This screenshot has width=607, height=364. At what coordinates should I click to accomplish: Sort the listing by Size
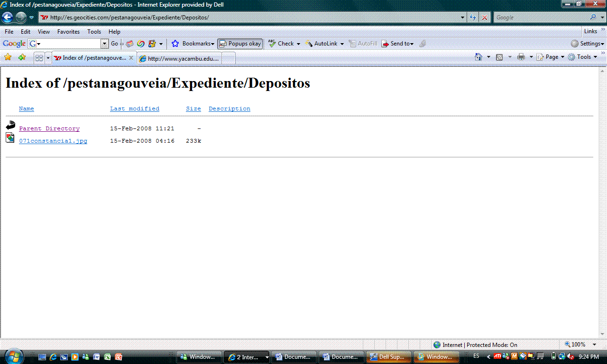point(193,109)
